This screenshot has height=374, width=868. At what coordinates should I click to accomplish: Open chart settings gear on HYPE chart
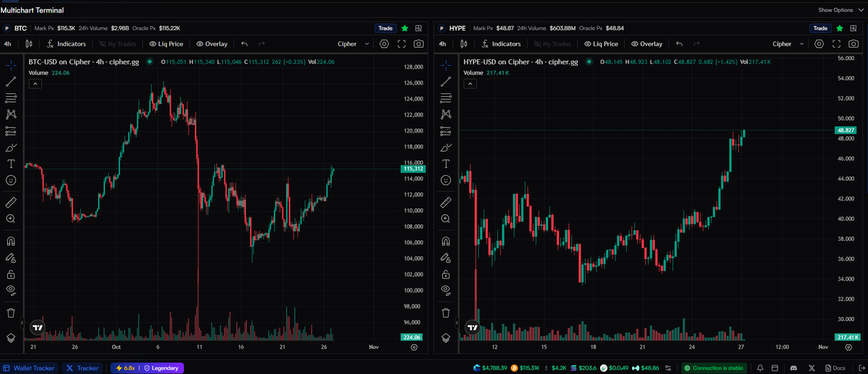pyautogui.click(x=819, y=44)
